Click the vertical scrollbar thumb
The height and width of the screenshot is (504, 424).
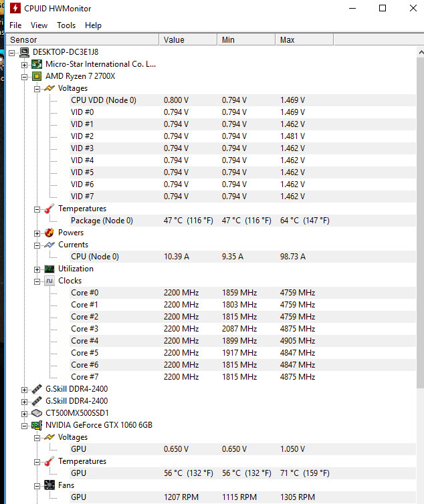(421, 223)
